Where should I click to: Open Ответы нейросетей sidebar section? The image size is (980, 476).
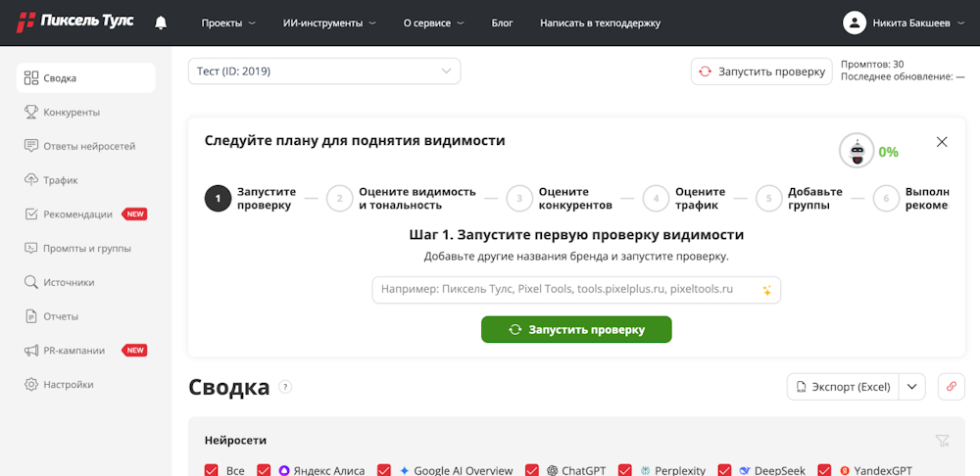[x=89, y=146]
